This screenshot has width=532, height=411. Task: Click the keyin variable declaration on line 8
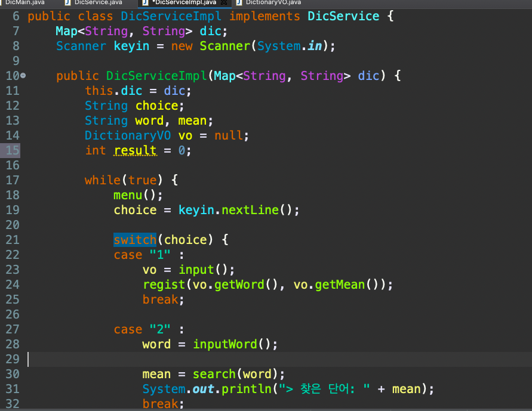(x=131, y=46)
